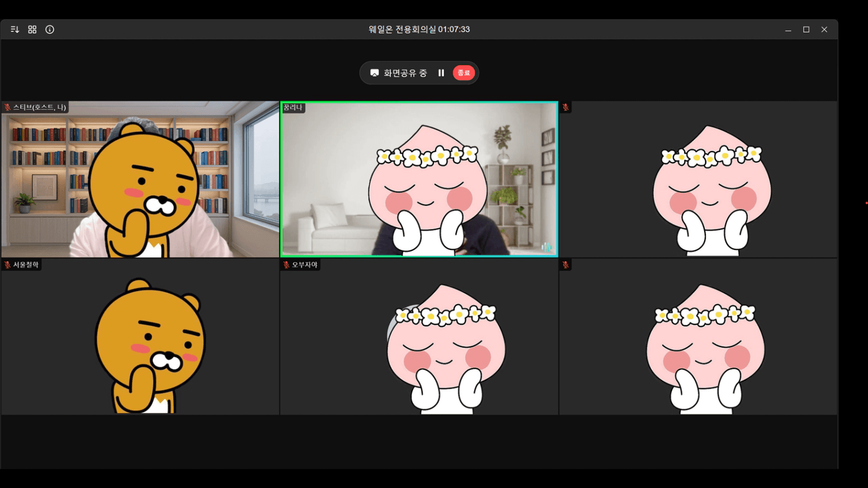868x488 pixels.
Task: Click muted mic icon on 스티브 tile
Action: click(7, 107)
